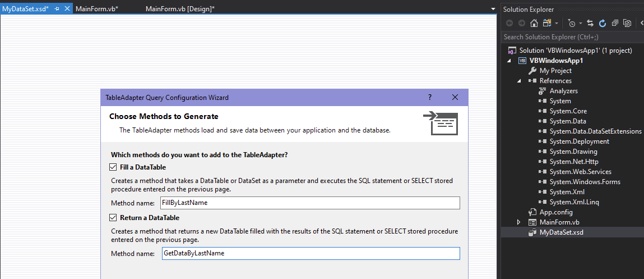Click the Search Solution Explorer box
Screen dimensions: 644x279
[572, 37]
